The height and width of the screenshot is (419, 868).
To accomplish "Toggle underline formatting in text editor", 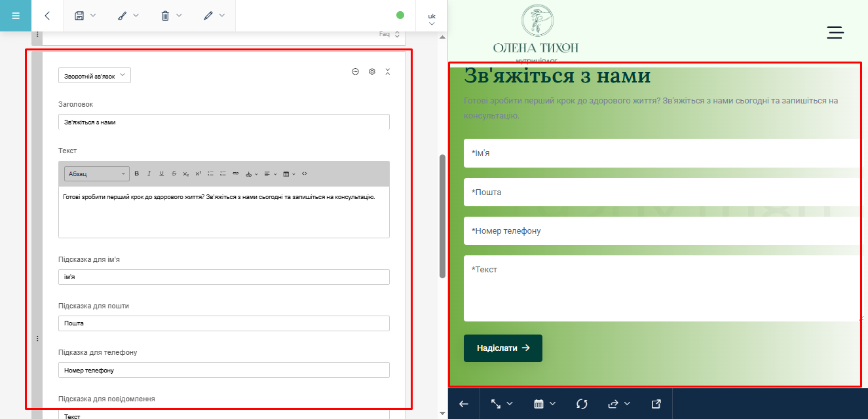I will click(x=161, y=173).
